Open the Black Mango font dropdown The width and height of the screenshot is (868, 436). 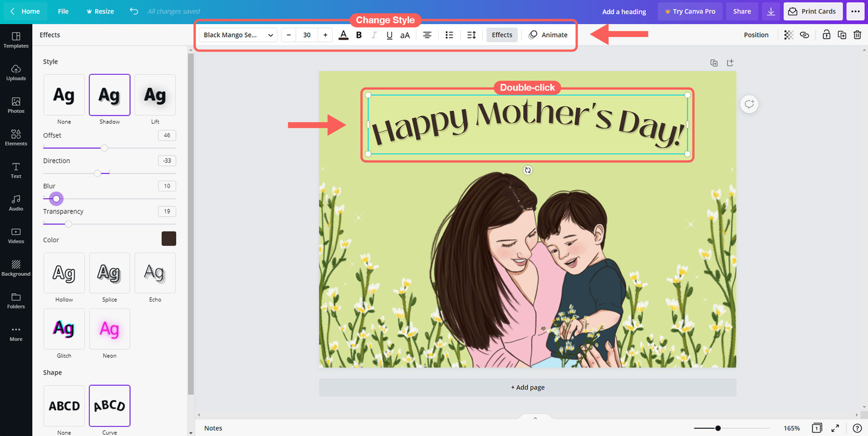coord(238,35)
